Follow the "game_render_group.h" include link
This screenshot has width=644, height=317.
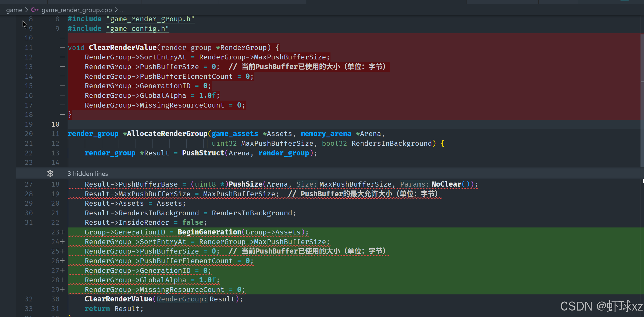click(x=150, y=19)
